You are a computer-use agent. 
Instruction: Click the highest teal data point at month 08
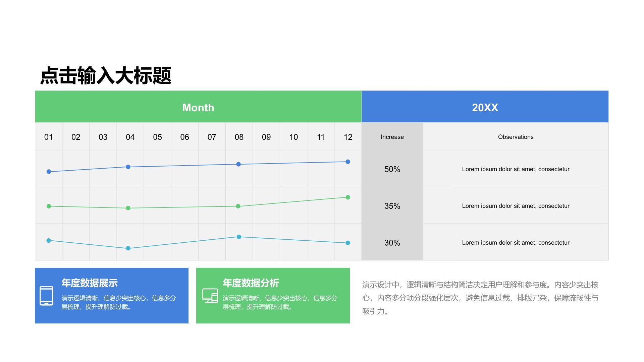point(239,237)
